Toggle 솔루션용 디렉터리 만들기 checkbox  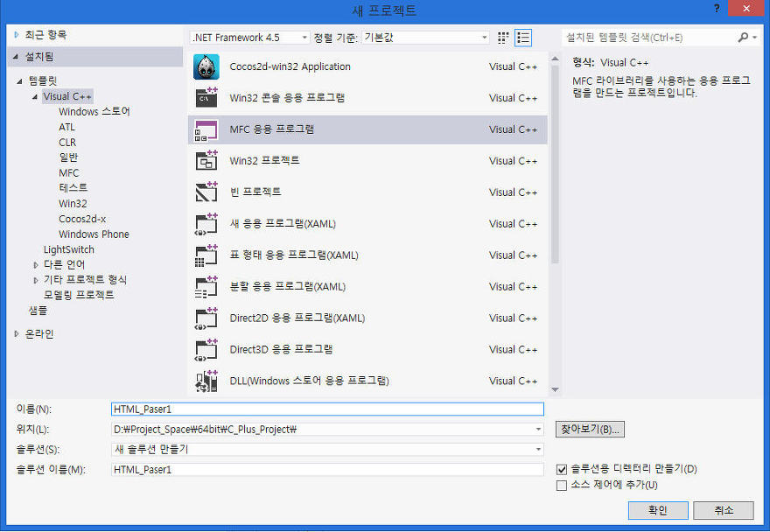click(562, 469)
